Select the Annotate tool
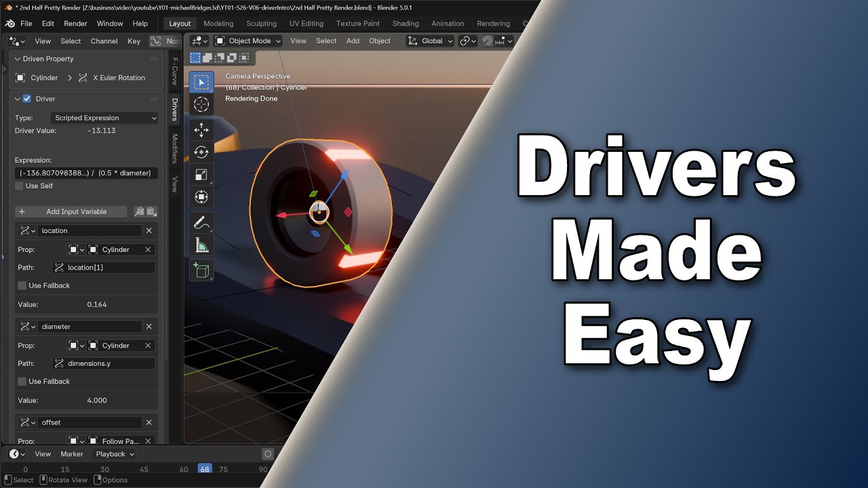The width and height of the screenshot is (868, 488). click(201, 222)
